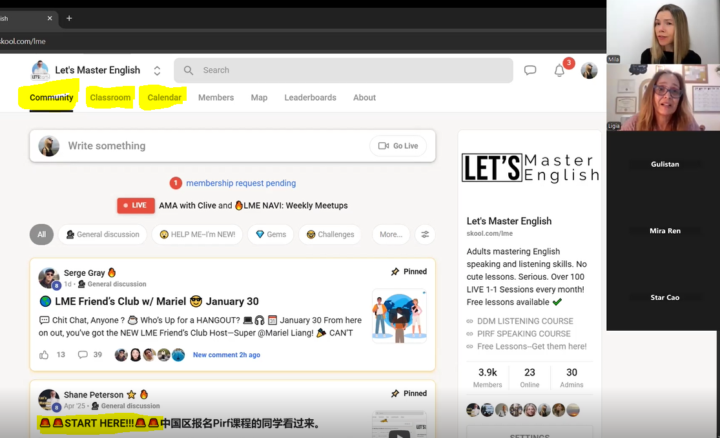Open the Calendar tab
Viewport: 720px width, 438px height.
coord(164,97)
